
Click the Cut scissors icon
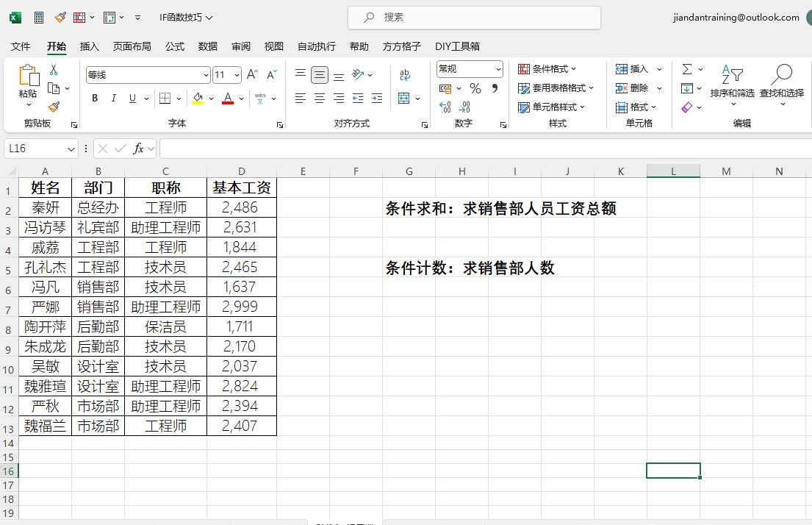(x=54, y=69)
